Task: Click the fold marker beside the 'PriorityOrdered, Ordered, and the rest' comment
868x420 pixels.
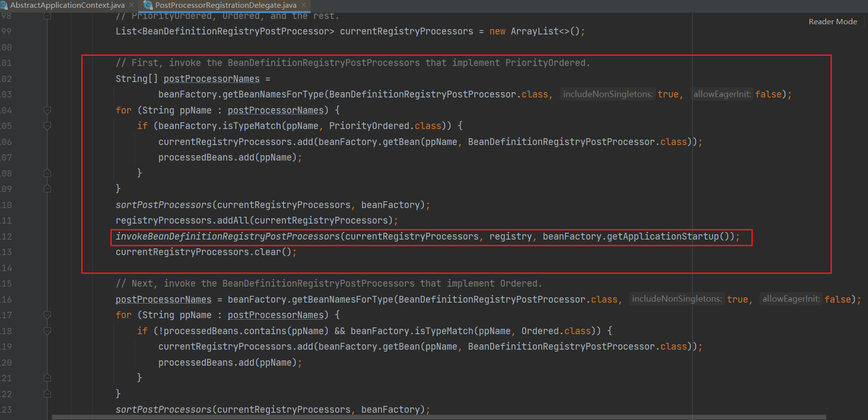Action: coord(47,16)
